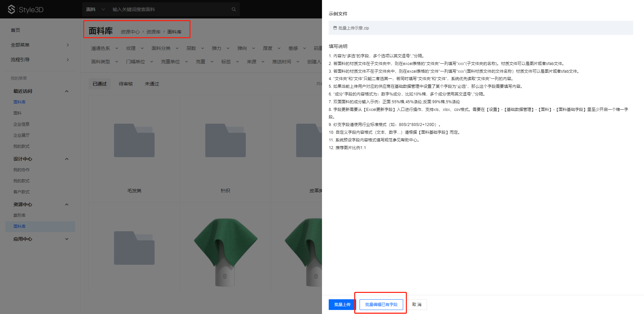Open the 毛发类 folder icon

coord(134,140)
